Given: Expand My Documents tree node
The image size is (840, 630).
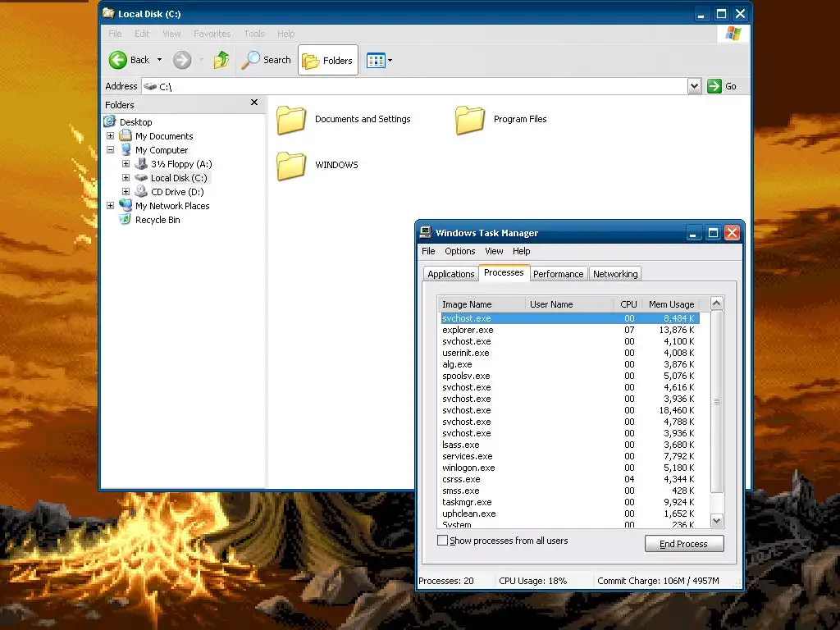Looking at the screenshot, I should coord(111,136).
